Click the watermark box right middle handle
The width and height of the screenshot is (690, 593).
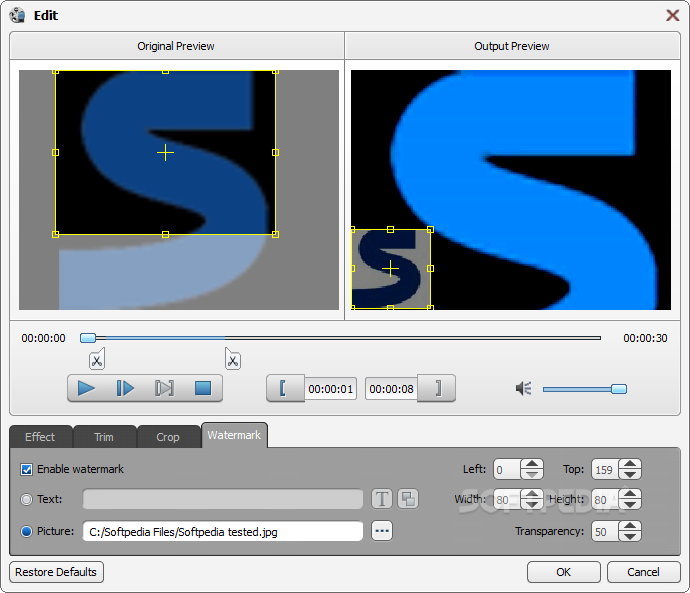tap(430, 268)
